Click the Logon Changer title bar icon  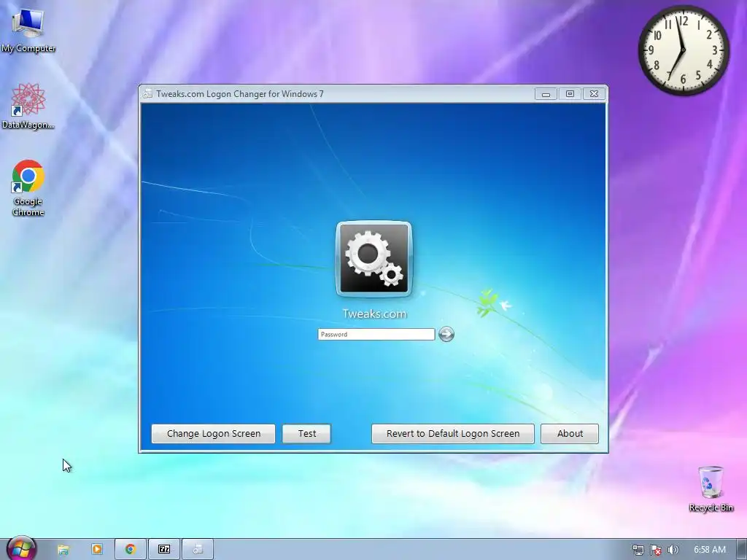[x=147, y=94]
